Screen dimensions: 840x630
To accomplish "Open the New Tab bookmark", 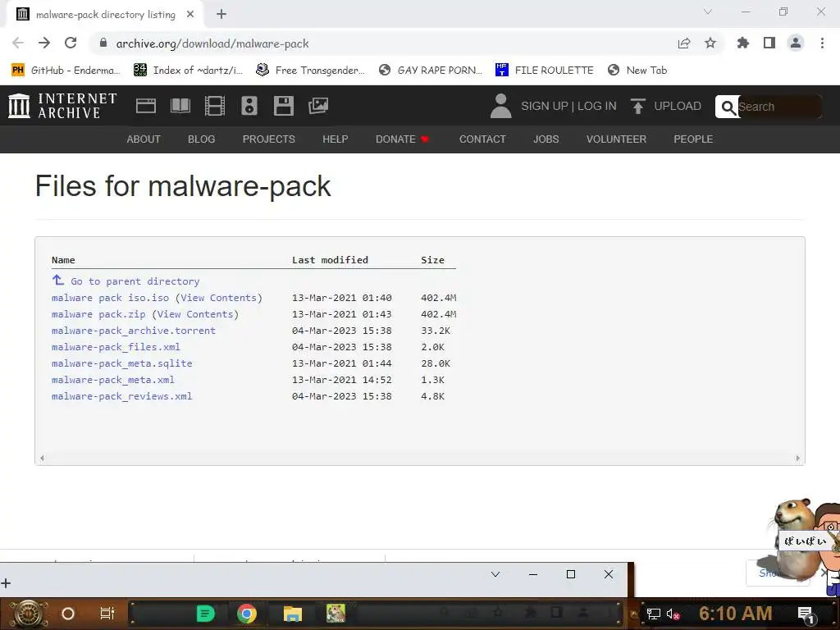I will pos(637,71).
